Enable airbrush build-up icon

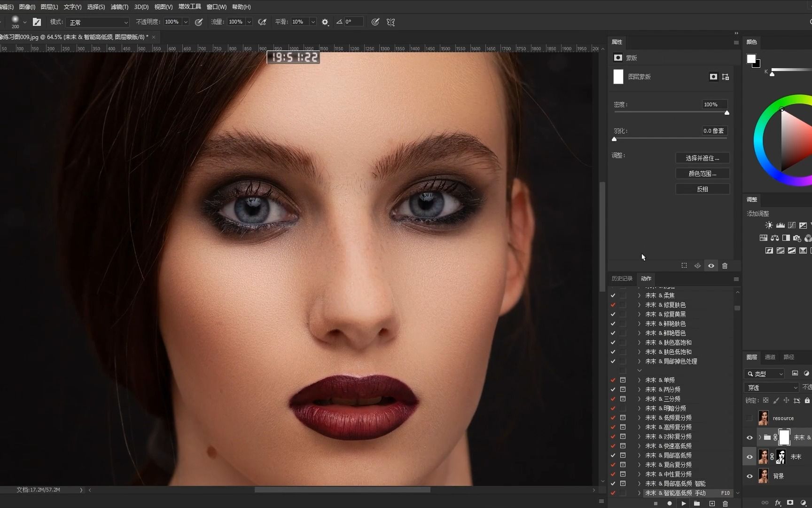pyautogui.click(x=263, y=22)
